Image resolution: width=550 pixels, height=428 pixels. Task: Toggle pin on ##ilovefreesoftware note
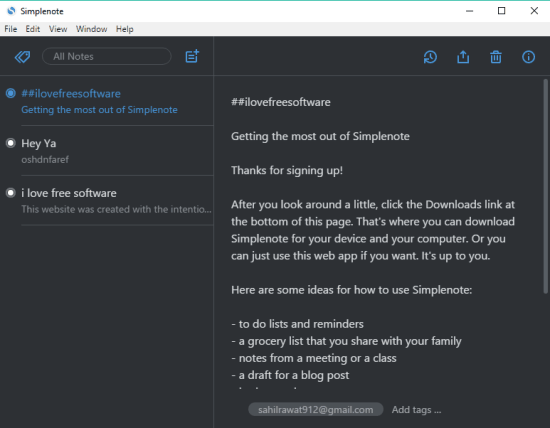(11, 93)
